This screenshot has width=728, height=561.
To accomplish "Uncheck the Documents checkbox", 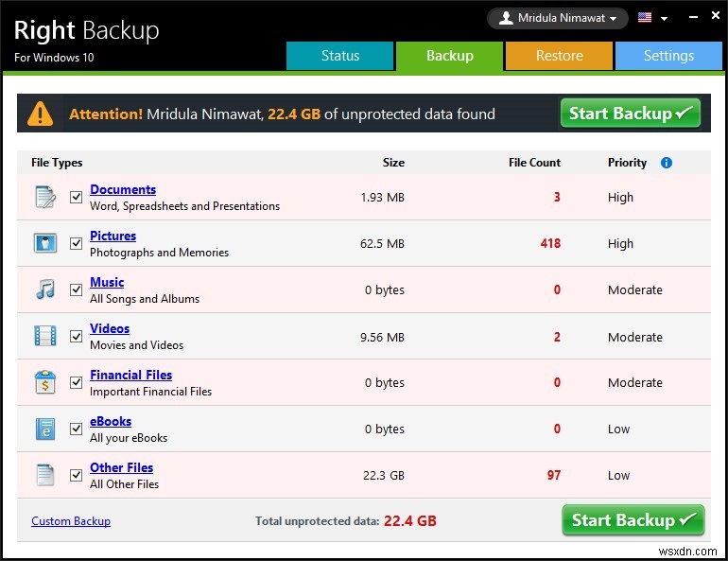I will [x=77, y=197].
